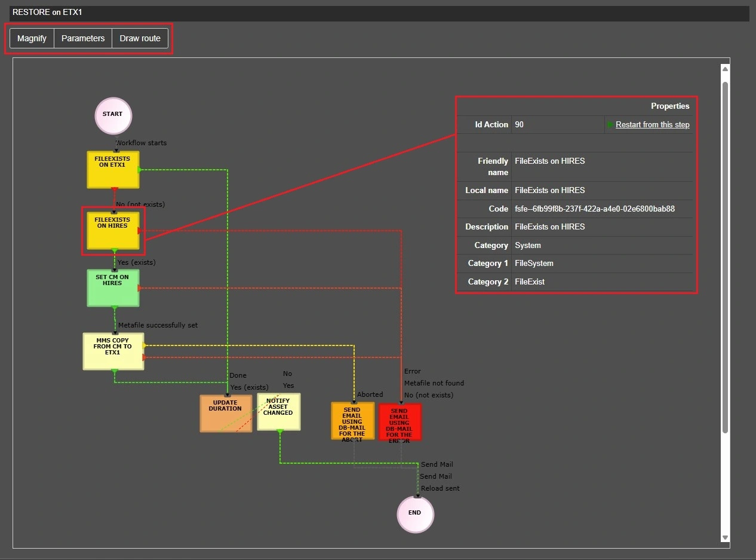Select the NOTIFY ASSET CHANGED node
The image size is (756, 560).
pyautogui.click(x=278, y=412)
